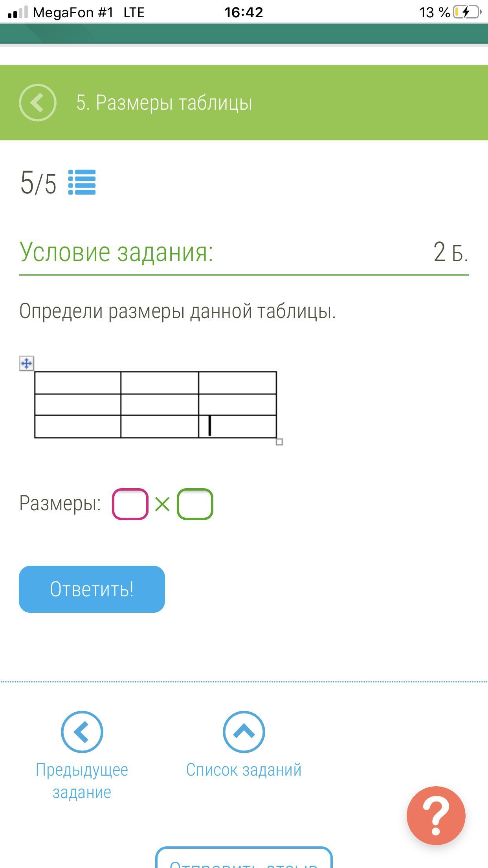Viewport: 488px width, 868px height.
Task: Focus the green-bordered size input box
Action: click(x=195, y=504)
